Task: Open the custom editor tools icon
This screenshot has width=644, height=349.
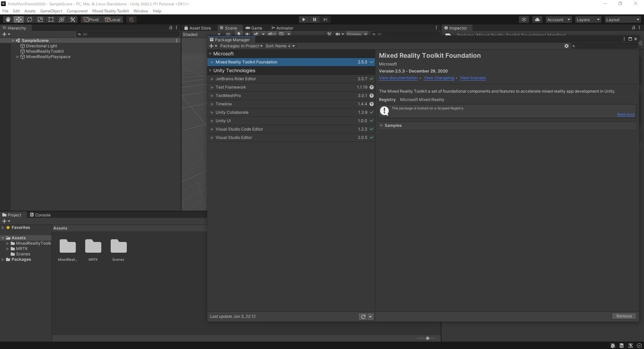Action: coord(72,19)
